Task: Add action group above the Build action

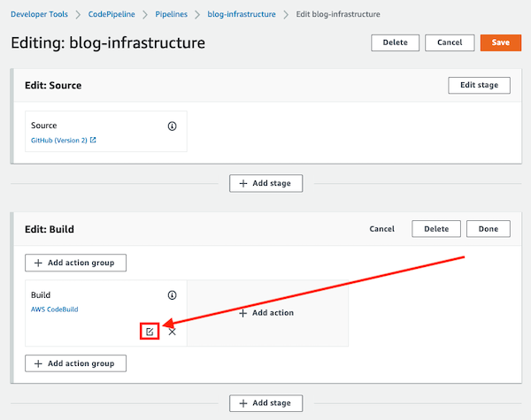Action: pos(75,263)
